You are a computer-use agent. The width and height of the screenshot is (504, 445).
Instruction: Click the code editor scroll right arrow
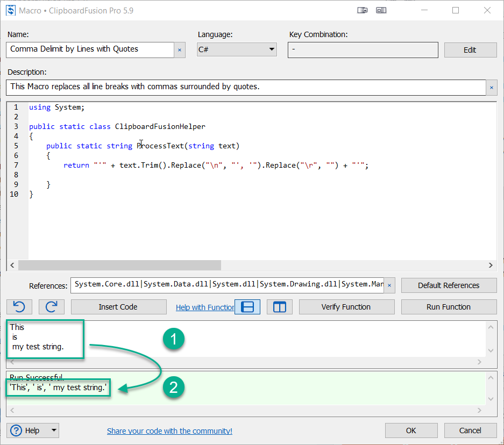click(x=491, y=265)
